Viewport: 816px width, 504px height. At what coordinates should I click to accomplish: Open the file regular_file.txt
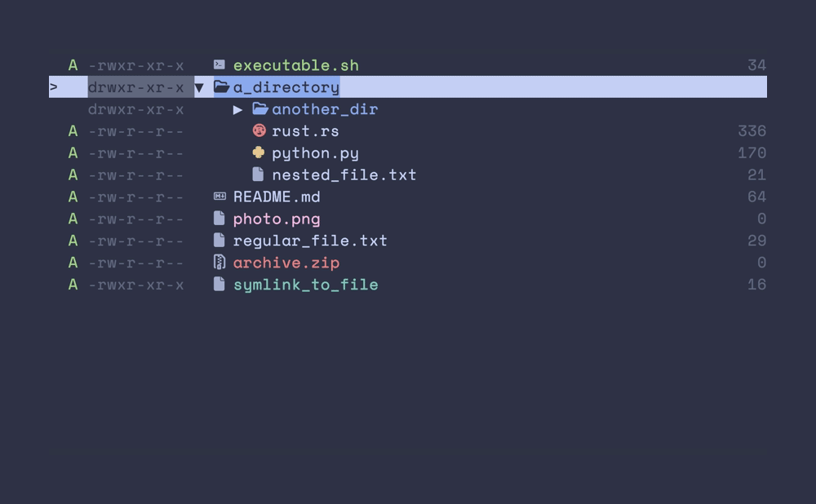point(309,240)
